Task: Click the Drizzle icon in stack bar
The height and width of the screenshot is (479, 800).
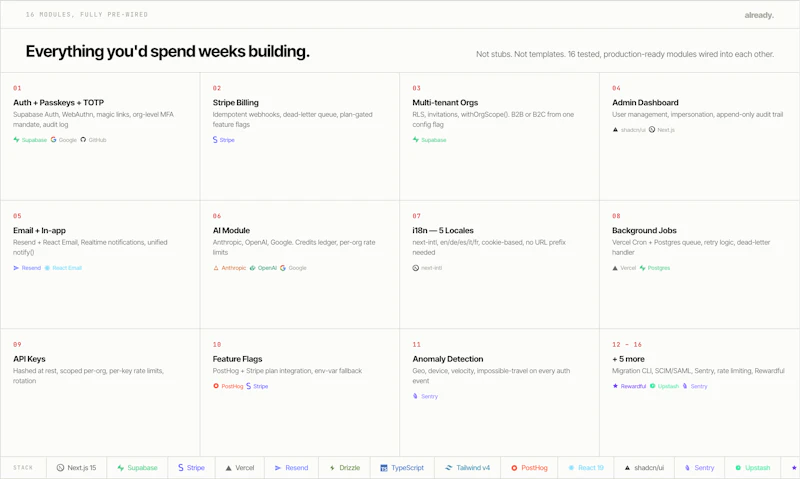Action: (332, 468)
